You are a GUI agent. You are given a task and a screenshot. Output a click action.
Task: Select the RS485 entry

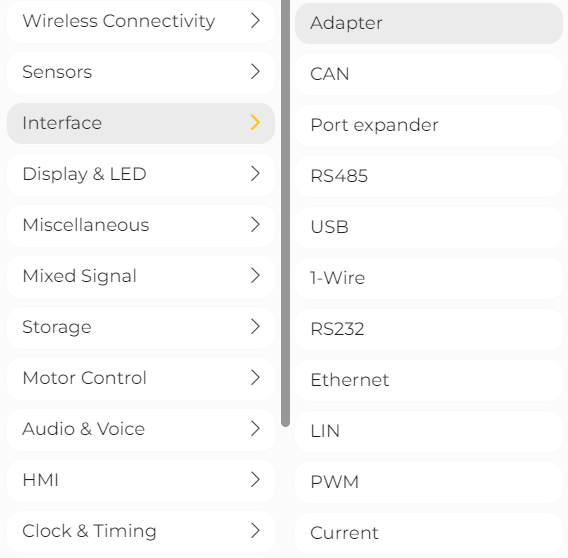coord(429,176)
